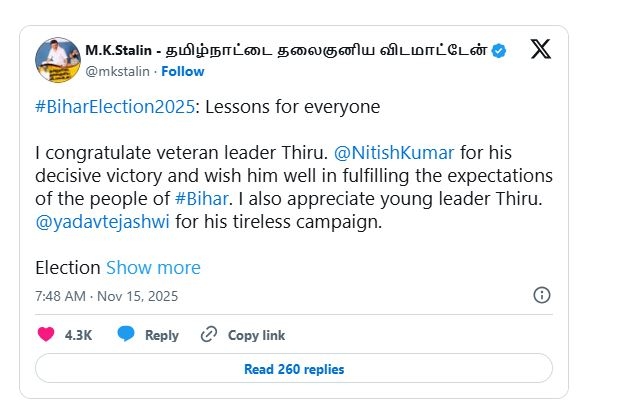Viewport: 623px width, 408px height.
Task: Click the 4.3K likes count
Action: tap(78, 336)
